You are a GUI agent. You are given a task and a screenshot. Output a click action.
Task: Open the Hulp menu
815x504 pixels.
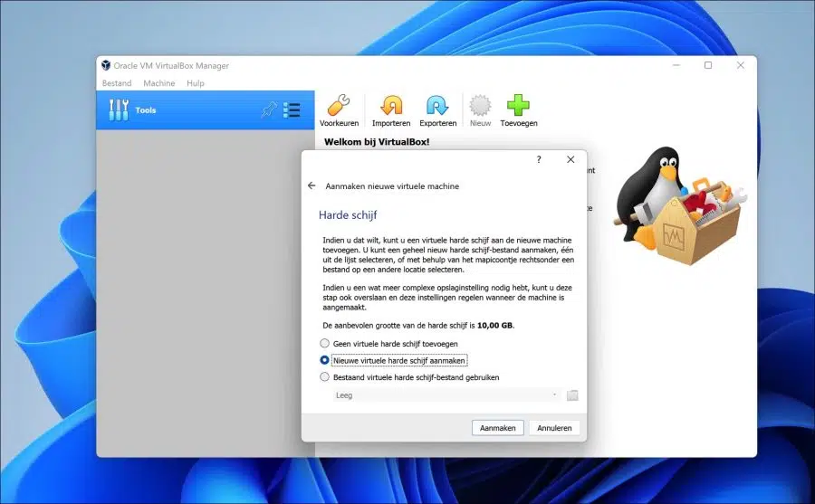tap(196, 83)
